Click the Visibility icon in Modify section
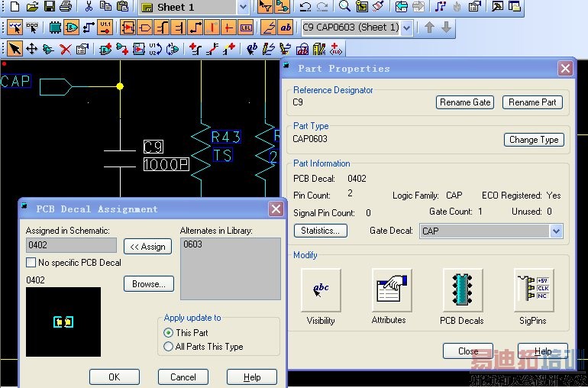 coord(321,290)
